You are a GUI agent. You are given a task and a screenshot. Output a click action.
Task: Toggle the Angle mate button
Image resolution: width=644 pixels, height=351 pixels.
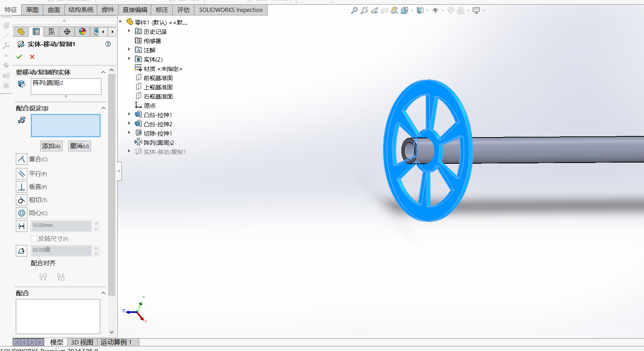coord(22,251)
